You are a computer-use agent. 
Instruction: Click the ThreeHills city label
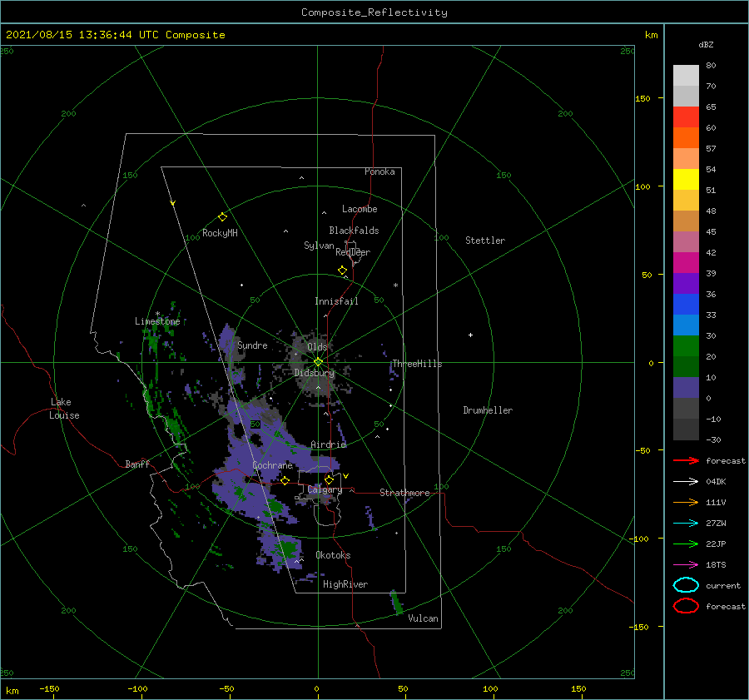[418, 364]
